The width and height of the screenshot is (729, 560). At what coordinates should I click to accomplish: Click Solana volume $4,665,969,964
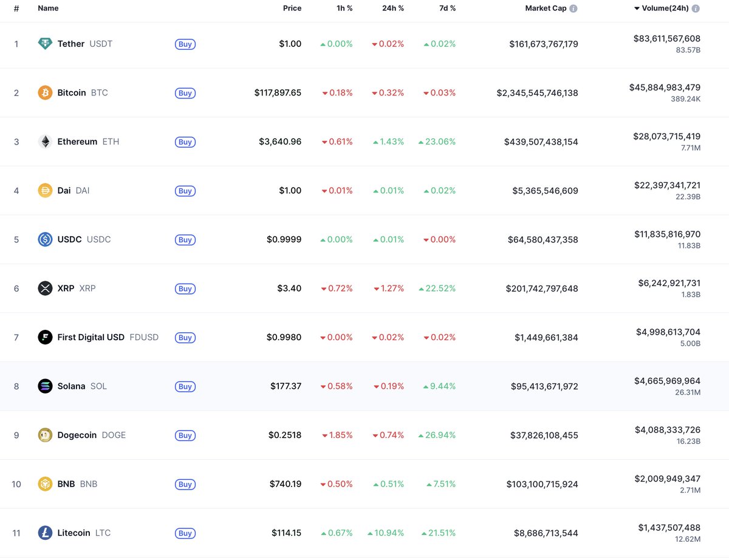[668, 381]
